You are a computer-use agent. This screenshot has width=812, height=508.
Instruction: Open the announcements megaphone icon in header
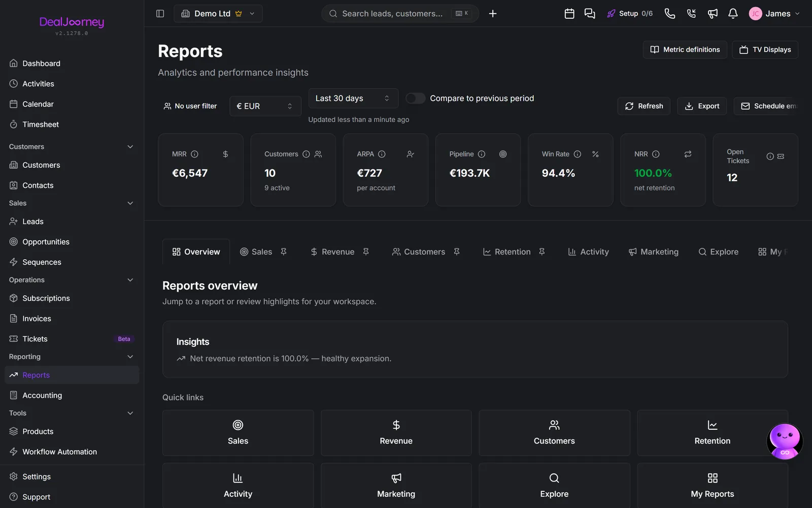[x=713, y=14]
